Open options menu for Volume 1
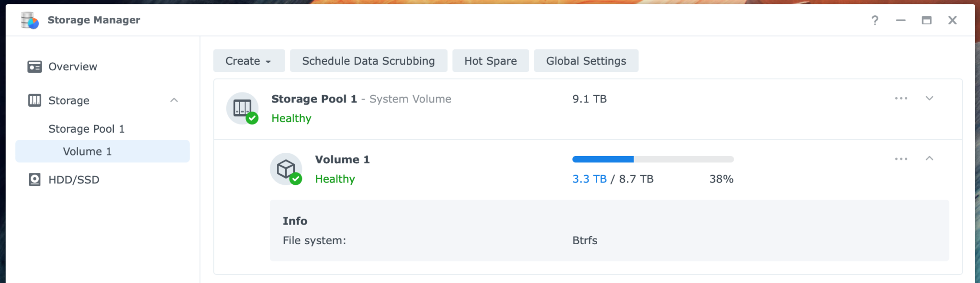 901,158
